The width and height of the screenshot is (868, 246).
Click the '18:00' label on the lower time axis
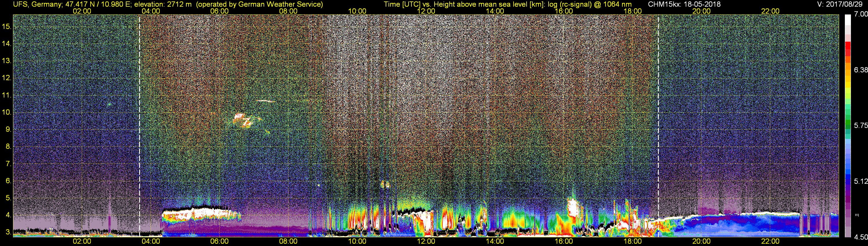[632, 241]
